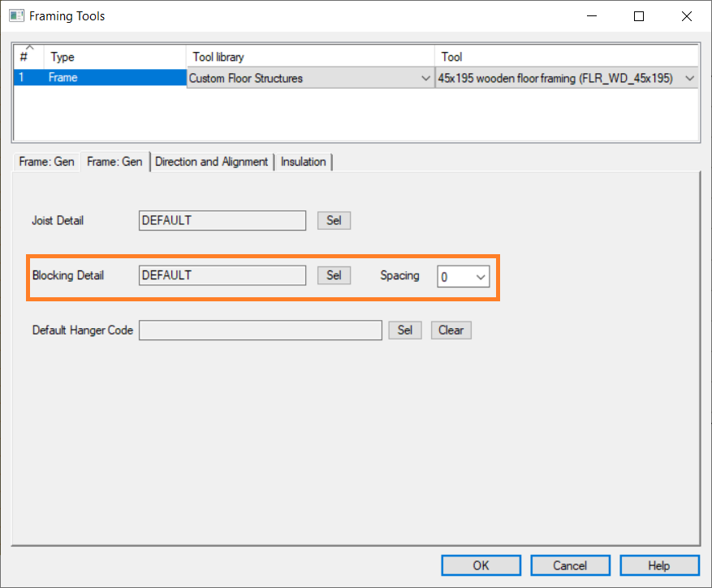The width and height of the screenshot is (712, 588).
Task: Confirm the dialog with OK
Action: click(481, 565)
